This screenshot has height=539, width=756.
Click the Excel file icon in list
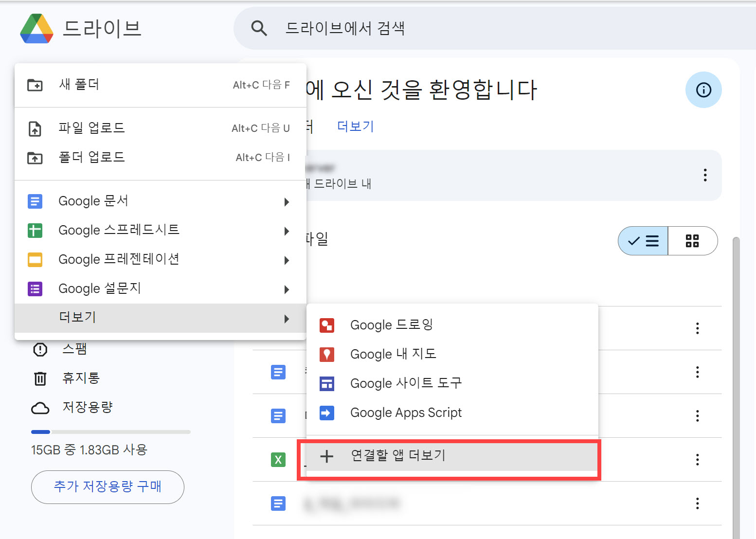(278, 460)
